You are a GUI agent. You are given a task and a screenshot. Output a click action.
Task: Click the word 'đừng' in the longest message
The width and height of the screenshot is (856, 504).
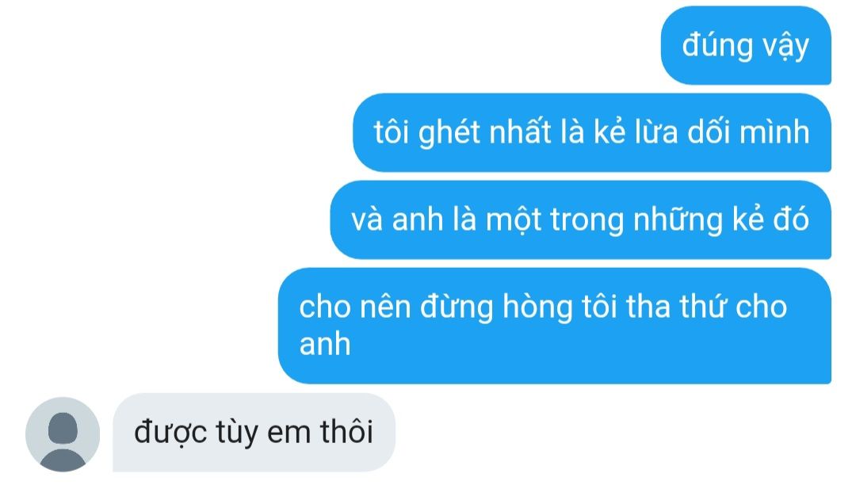click(x=457, y=307)
